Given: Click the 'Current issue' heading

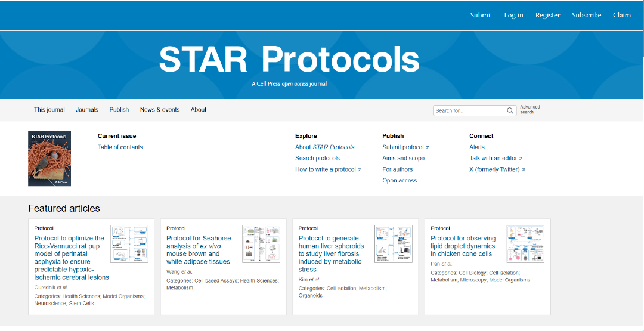Looking at the screenshot, I should [x=117, y=136].
